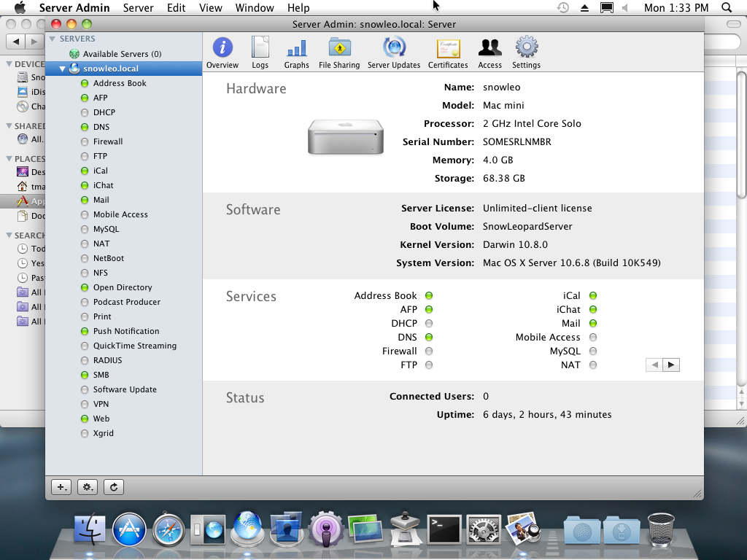Viewport: 747px width, 560px height.
Task: Open the Apple menu
Action: tap(20, 7)
